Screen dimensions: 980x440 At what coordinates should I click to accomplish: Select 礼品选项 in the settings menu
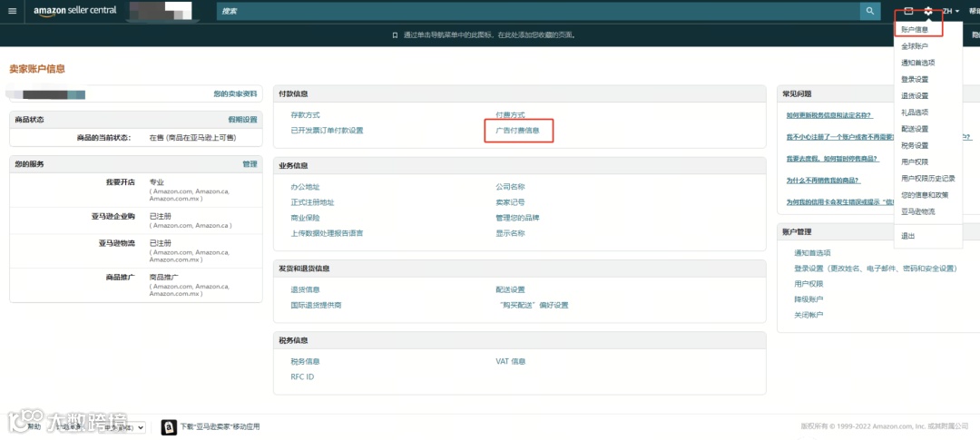[915, 112]
